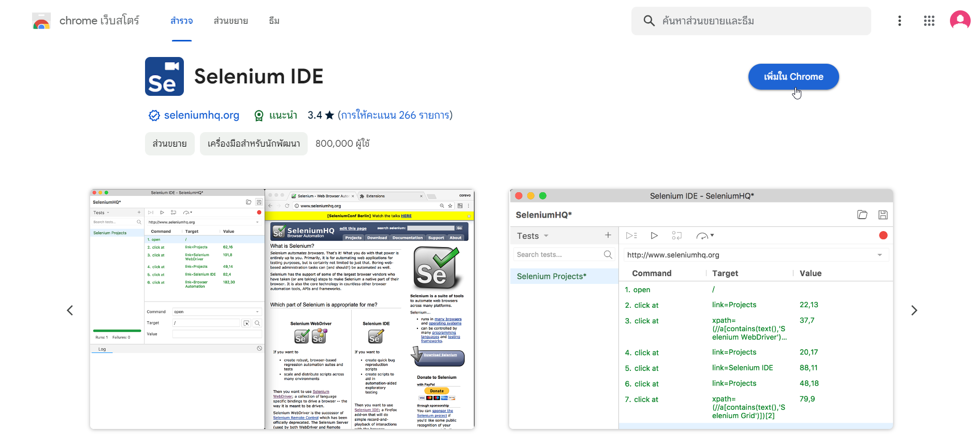This screenshot has height=444, width=980.
Task: Click the magnifier icon in search bar
Action: click(648, 21)
